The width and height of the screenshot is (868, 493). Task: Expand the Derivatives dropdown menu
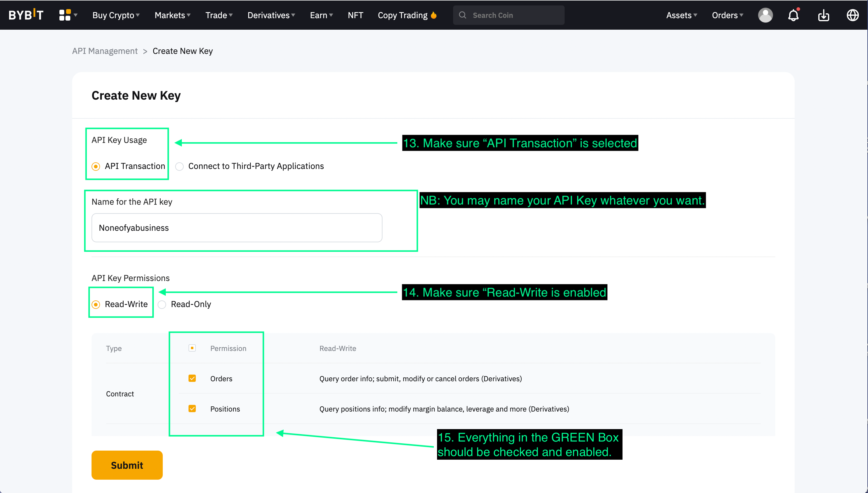pos(271,15)
